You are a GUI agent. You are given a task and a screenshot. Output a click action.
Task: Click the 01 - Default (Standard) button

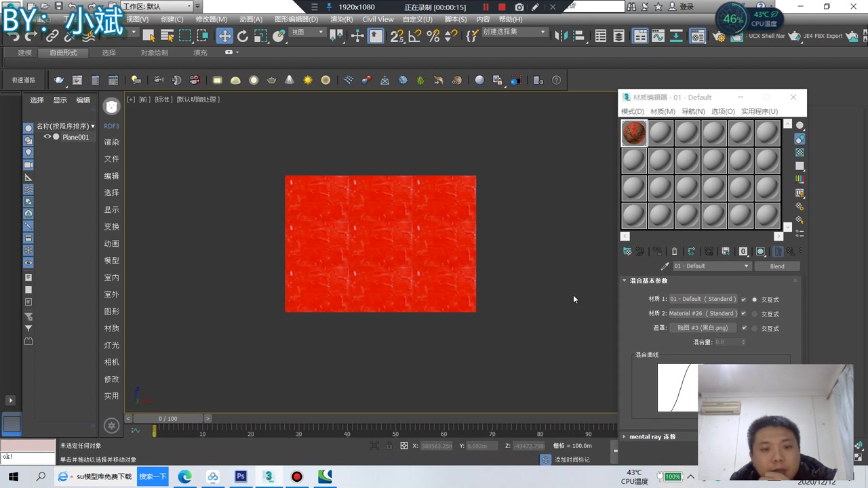(x=703, y=299)
